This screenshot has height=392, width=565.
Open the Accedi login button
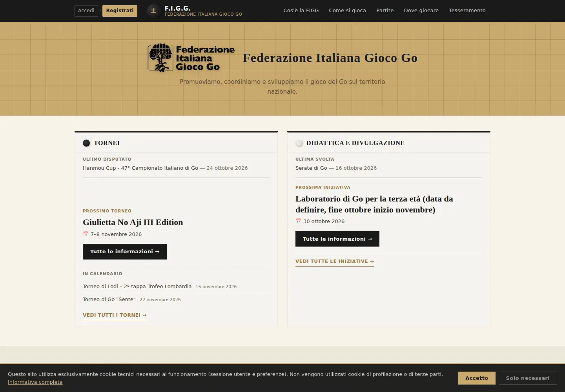[x=86, y=11]
